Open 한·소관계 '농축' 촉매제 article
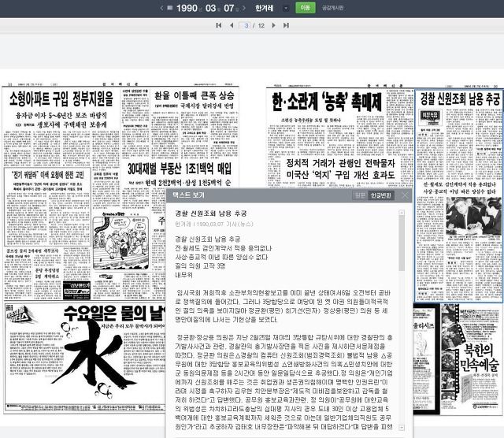 point(327,102)
